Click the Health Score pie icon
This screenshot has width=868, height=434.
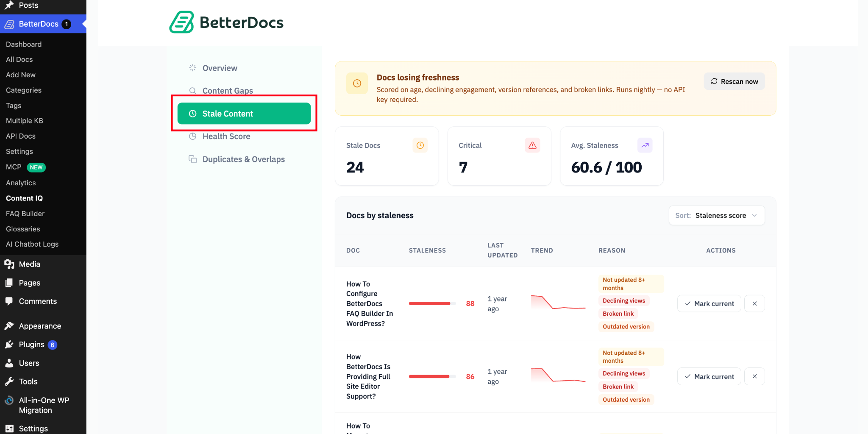pos(192,136)
